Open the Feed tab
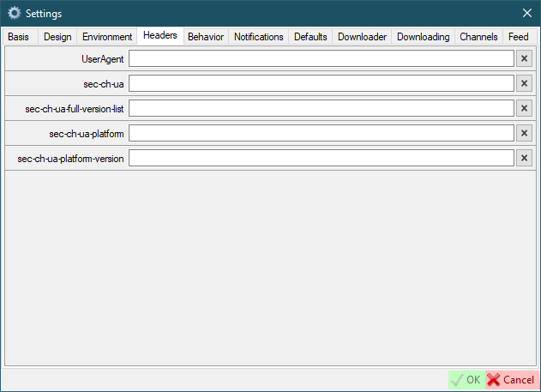541x392 pixels. point(518,37)
